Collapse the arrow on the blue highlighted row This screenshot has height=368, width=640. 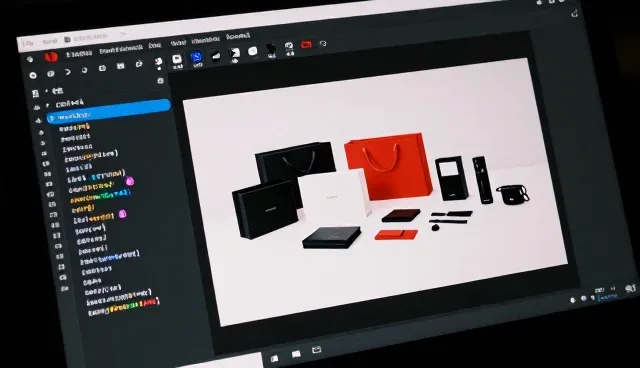tap(51, 118)
